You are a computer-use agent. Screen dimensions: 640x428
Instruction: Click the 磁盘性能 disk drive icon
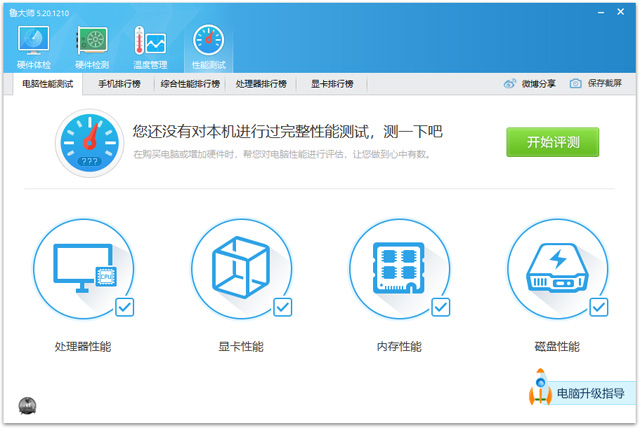tap(558, 268)
